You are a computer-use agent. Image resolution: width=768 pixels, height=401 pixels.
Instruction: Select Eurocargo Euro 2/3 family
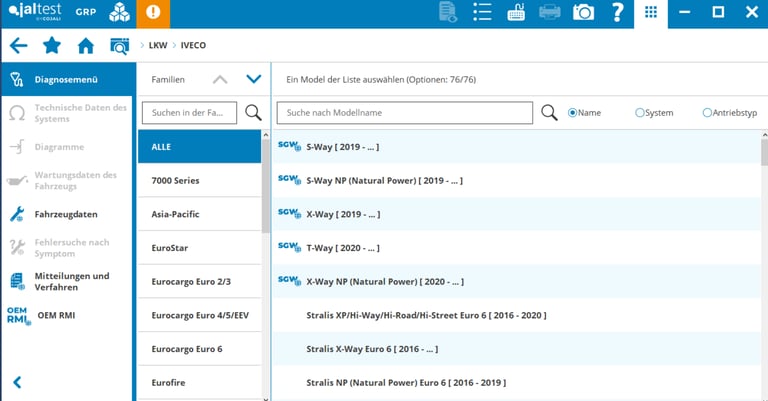pyautogui.click(x=200, y=282)
